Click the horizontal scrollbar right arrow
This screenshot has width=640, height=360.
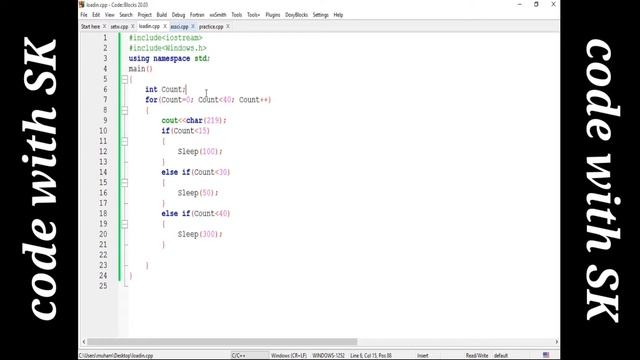coord(556,342)
